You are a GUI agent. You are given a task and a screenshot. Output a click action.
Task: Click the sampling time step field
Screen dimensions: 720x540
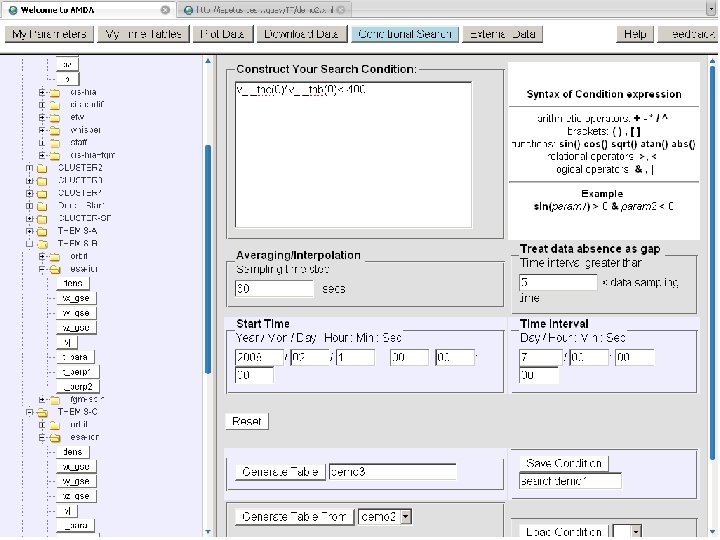pos(274,289)
